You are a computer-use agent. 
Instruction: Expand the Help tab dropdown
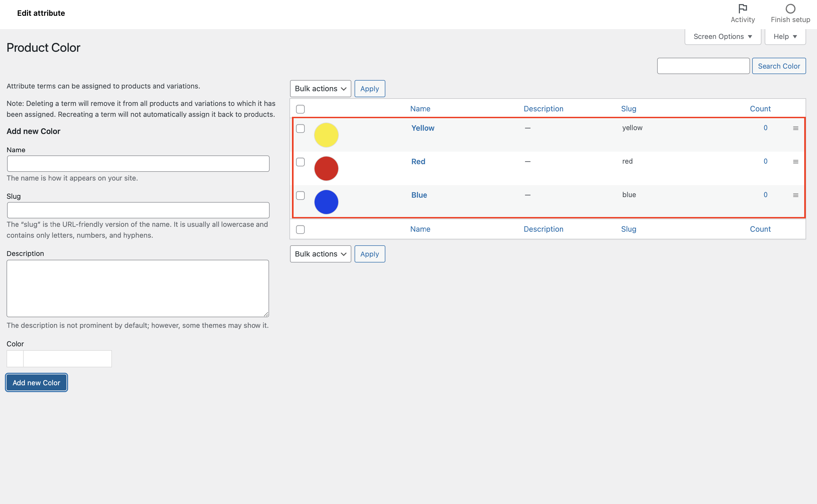click(x=785, y=37)
